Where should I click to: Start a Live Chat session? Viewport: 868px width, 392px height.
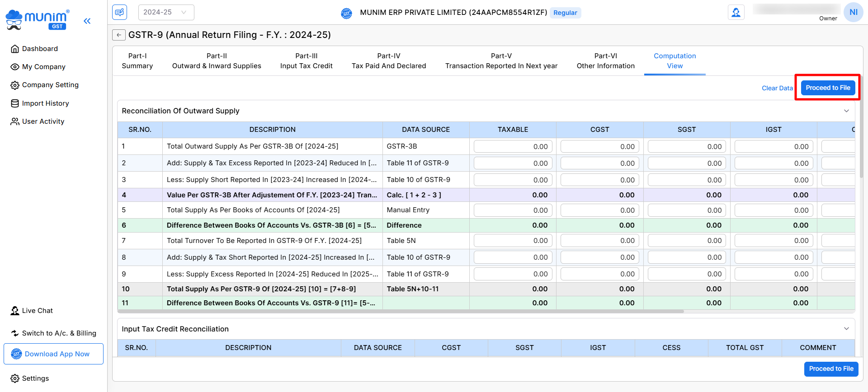(32, 311)
